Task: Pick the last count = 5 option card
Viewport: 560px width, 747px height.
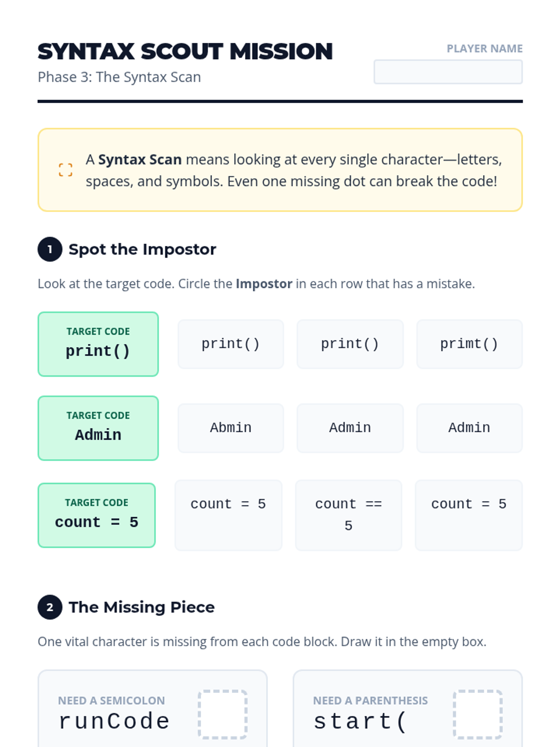Action: (x=469, y=515)
